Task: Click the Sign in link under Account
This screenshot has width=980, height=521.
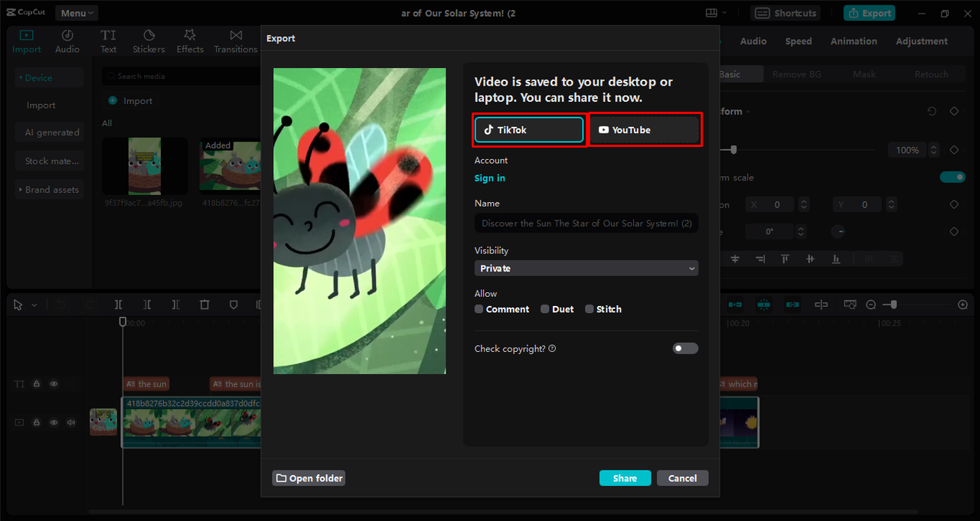Action: (489, 178)
